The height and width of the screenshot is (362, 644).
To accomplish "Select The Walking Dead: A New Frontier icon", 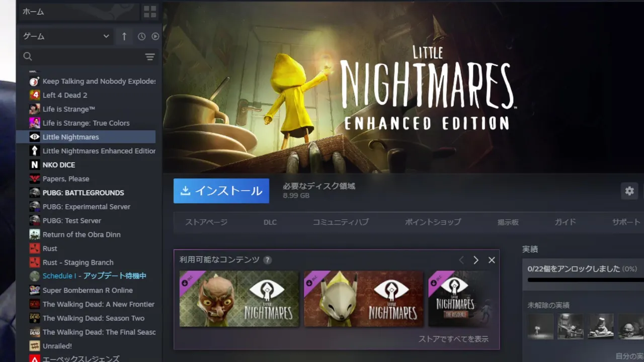I will [34, 304].
